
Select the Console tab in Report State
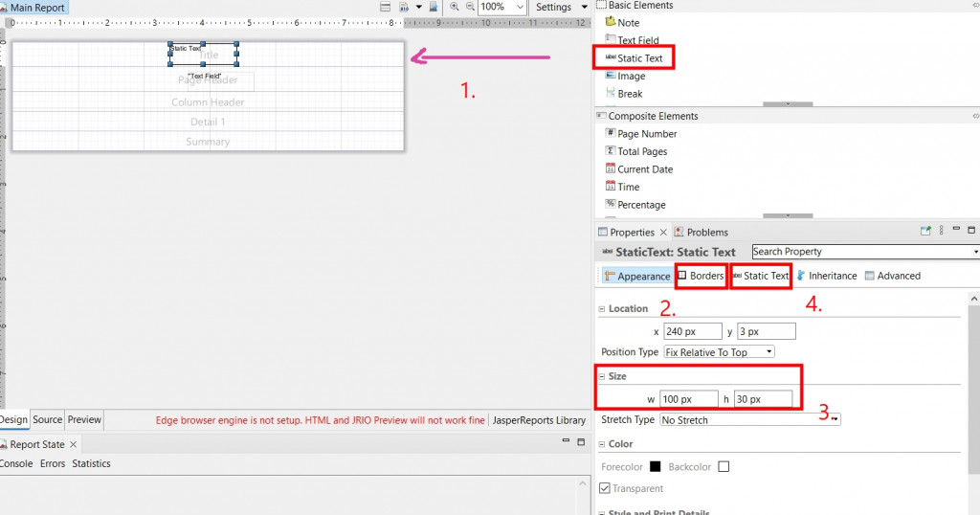tap(16, 463)
